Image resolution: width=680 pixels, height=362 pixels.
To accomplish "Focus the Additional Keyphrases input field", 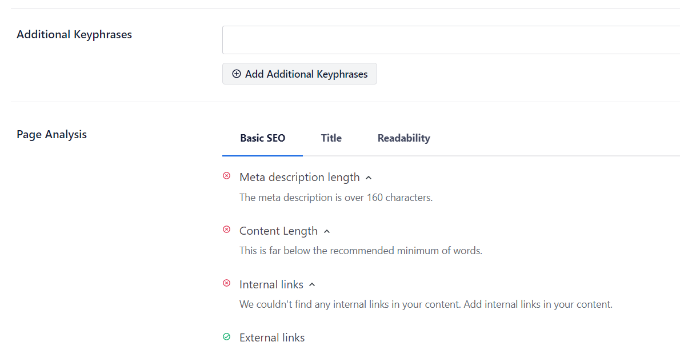I will [x=451, y=40].
